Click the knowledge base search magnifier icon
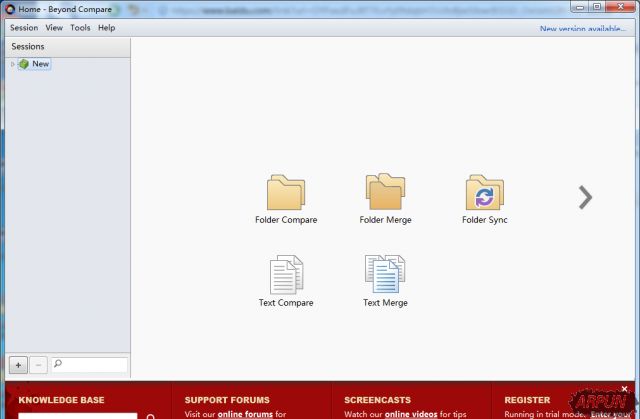The height and width of the screenshot is (419, 640). coord(151,416)
